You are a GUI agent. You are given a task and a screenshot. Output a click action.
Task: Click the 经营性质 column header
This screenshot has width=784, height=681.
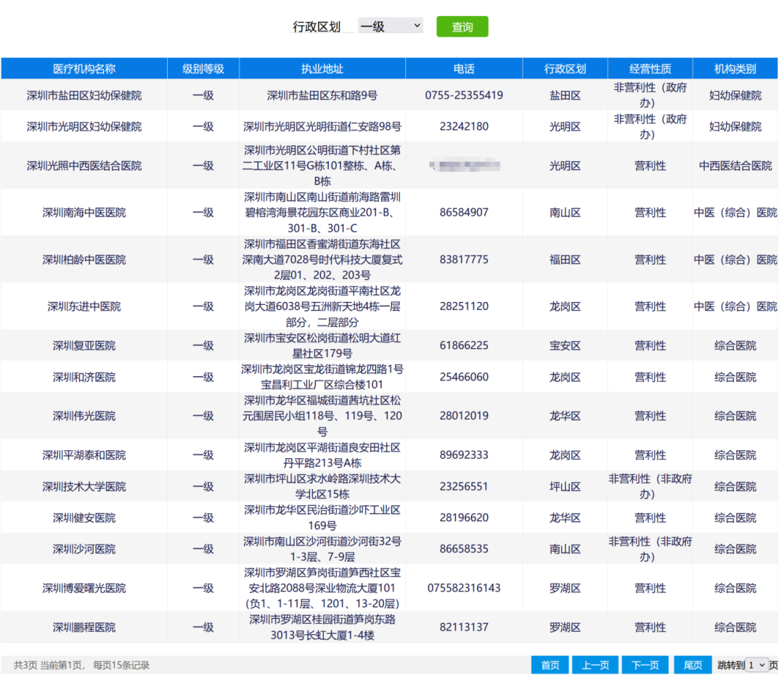point(650,68)
